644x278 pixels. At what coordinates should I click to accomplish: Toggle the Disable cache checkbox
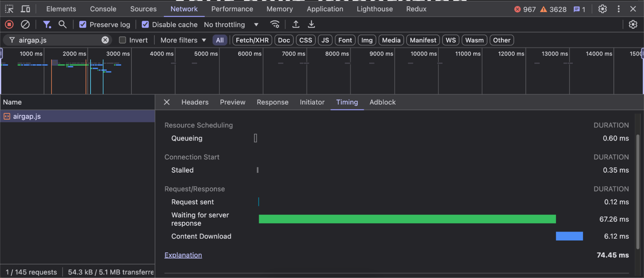tap(145, 25)
